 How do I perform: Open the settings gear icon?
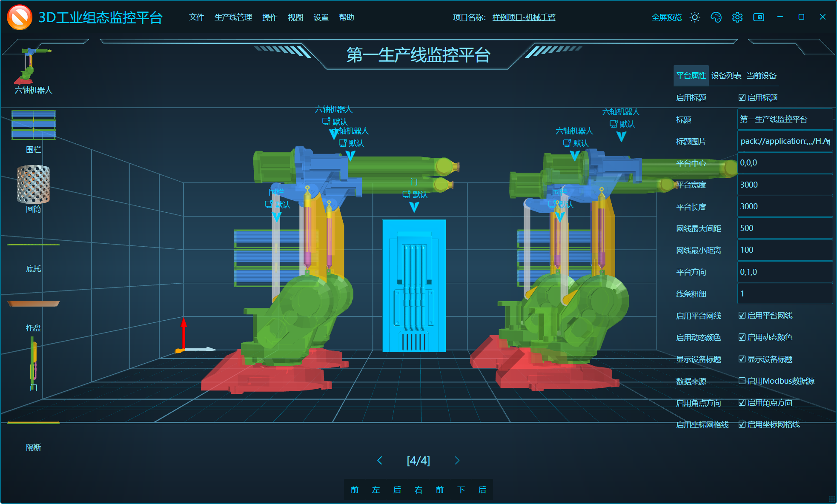pos(737,17)
